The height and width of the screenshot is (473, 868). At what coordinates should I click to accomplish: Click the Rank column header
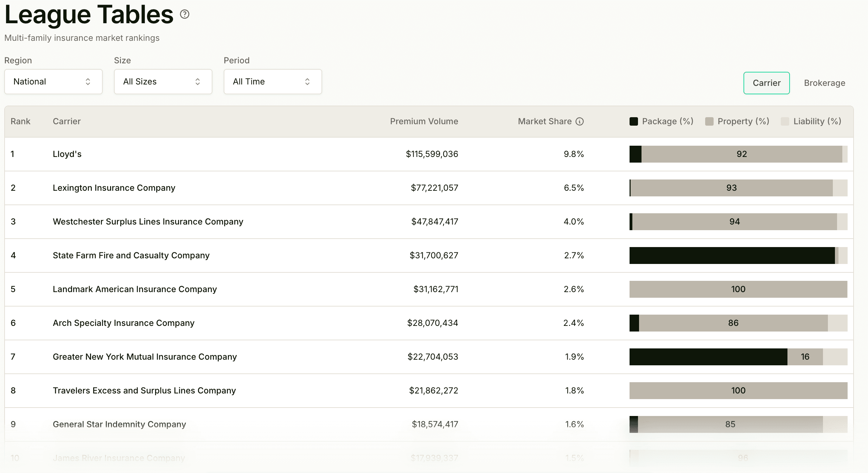[x=20, y=121]
